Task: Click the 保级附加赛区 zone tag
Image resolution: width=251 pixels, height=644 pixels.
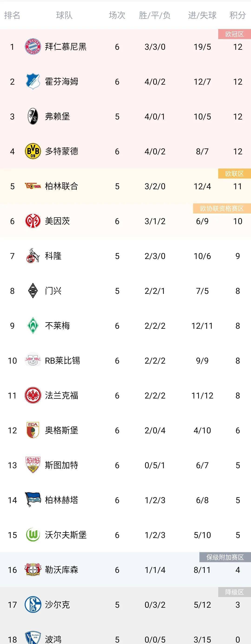Action: (x=225, y=557)
